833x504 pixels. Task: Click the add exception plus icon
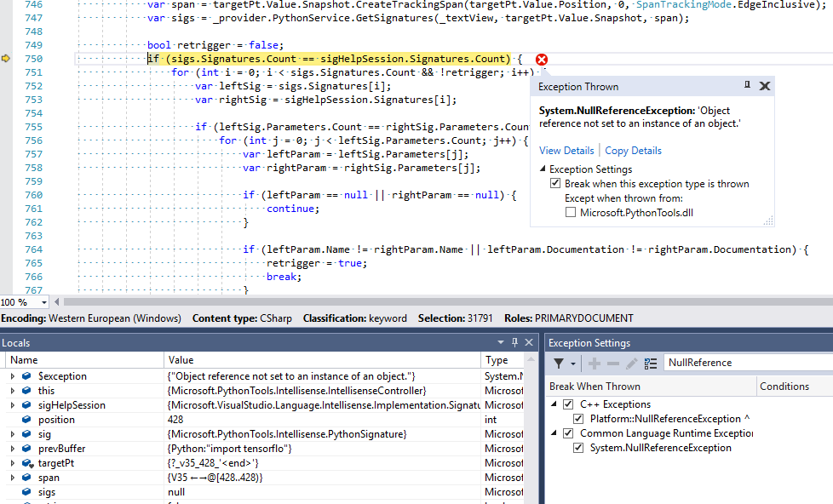pos(594,362)
